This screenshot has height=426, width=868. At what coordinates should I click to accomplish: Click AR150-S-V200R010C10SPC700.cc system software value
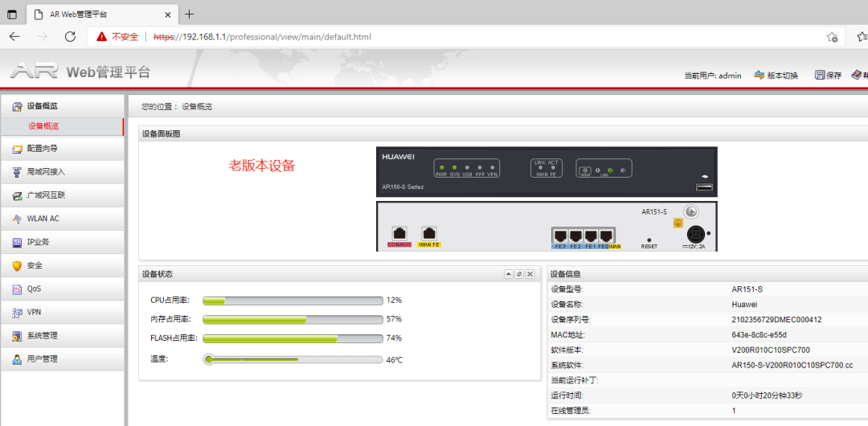pyautogui.click(x=792, y=366)
